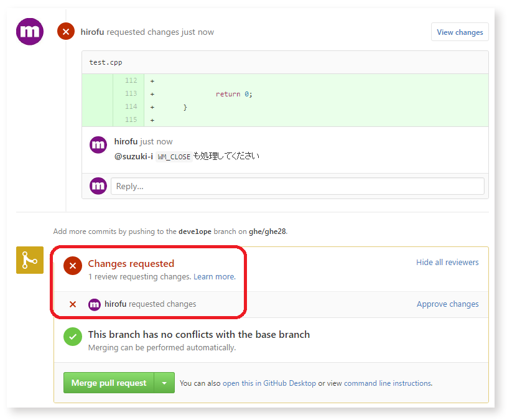The image size is (507, 420).
Task: Select line number 113 in the diff
Action: tap(131, 94)
